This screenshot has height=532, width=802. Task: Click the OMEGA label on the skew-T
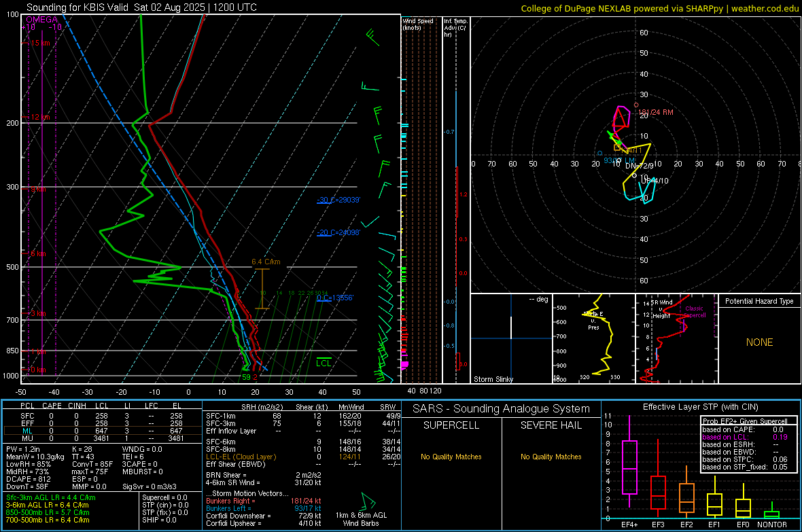[x=42, y=20]
